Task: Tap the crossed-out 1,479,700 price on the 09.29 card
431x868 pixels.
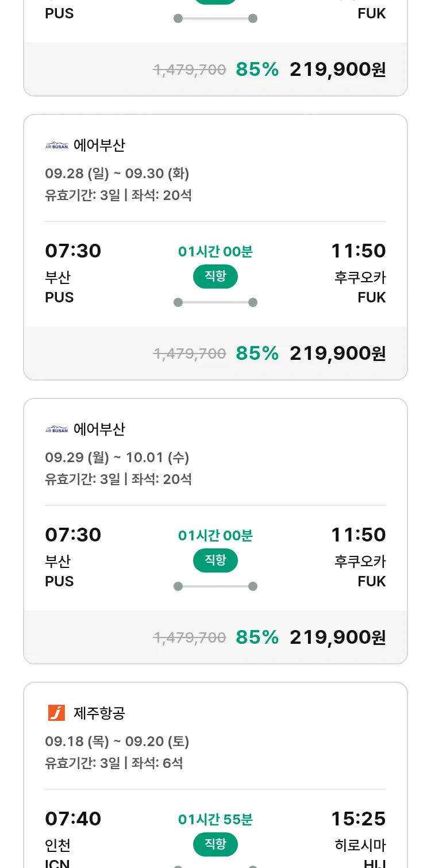Action: [190, 637]
